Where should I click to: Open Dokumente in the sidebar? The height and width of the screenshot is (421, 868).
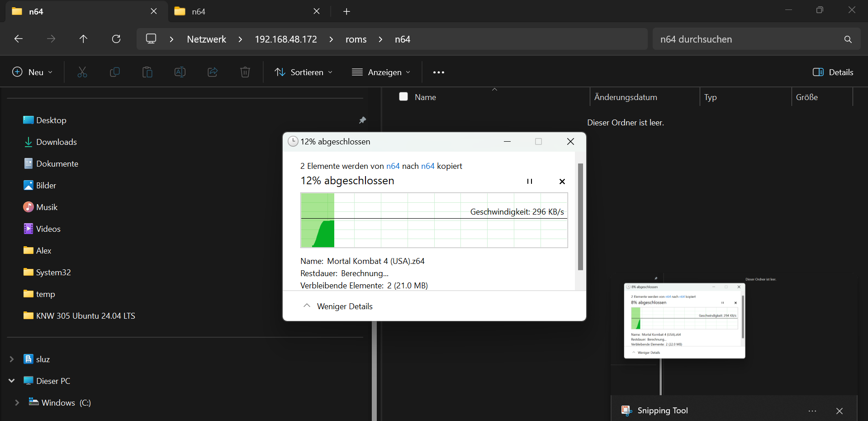(51, 164)
